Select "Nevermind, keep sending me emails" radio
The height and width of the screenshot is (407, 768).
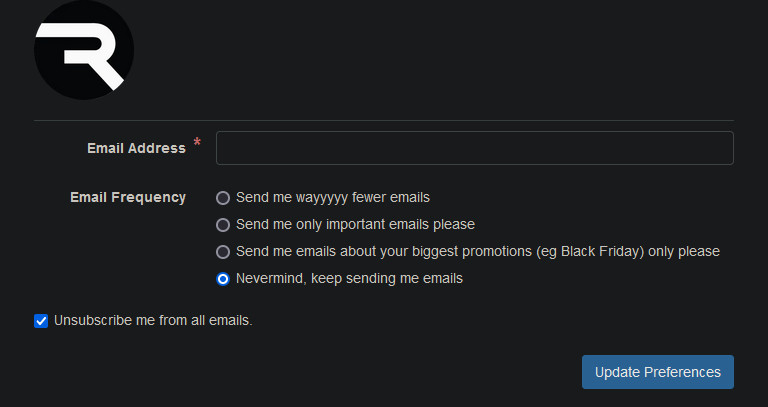[223, 279]
